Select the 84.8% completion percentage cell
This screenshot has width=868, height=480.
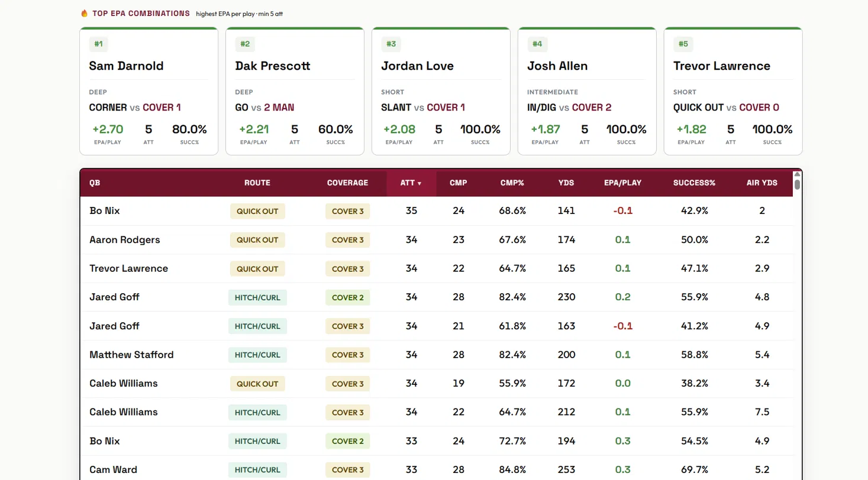pyautogui.click(x=512, y=470)
